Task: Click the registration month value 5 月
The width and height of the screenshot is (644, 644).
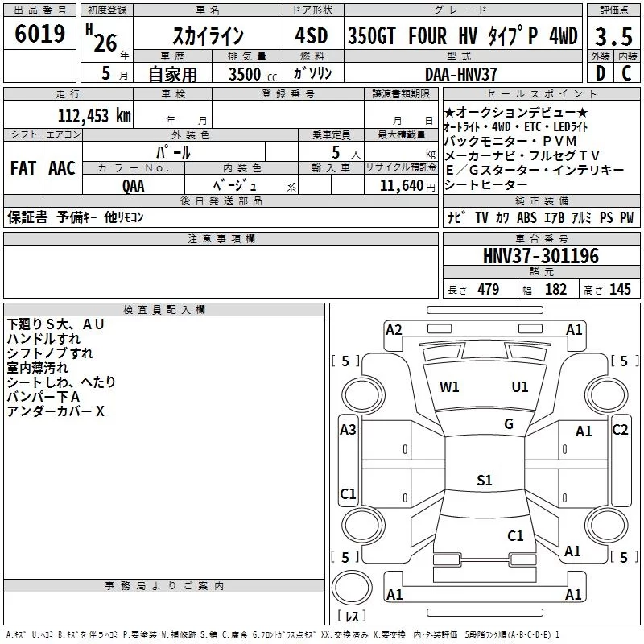Action: [114, 73]
